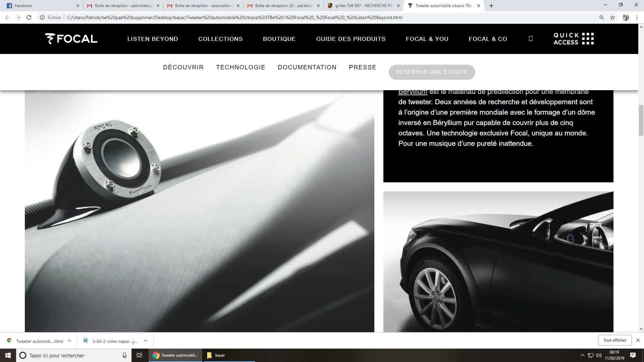Follow the Béryllium hyperlink
The image size is (644, 362).
point(413,92)
